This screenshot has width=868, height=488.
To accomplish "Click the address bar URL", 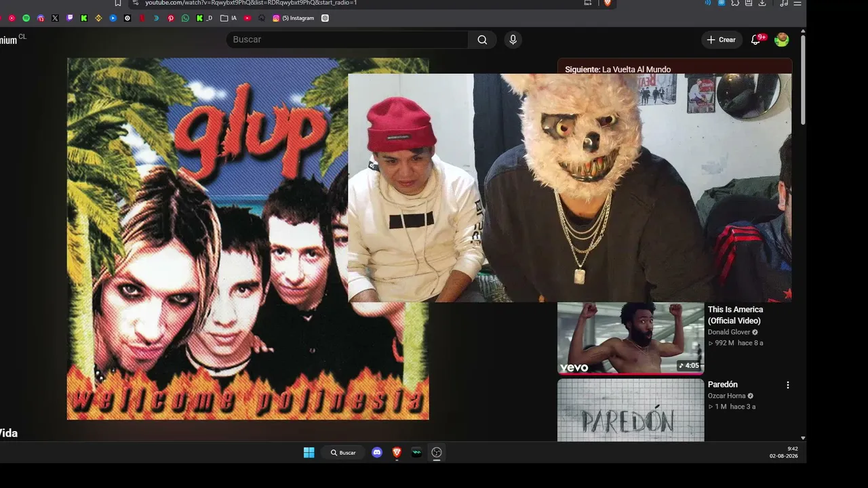I will point(251,3).
